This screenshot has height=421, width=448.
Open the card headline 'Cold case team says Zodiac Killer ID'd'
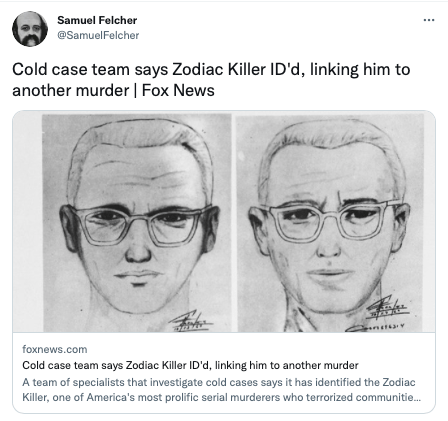tap(190, 365)
